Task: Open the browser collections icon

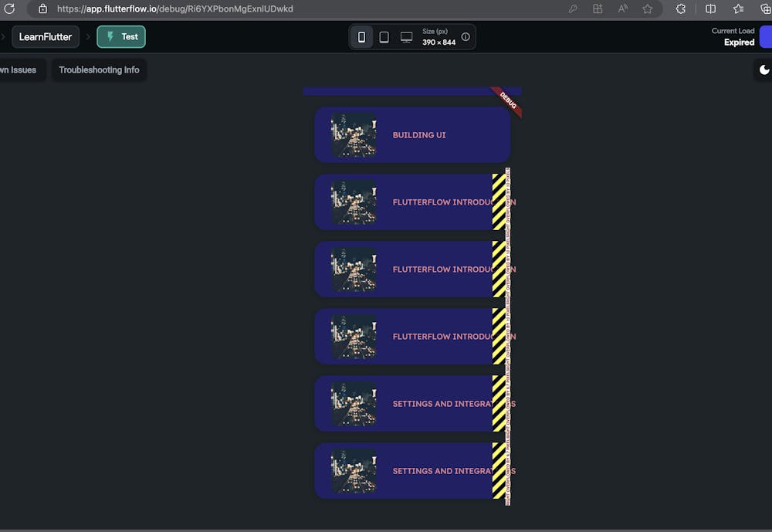Action: coord(766,8)
